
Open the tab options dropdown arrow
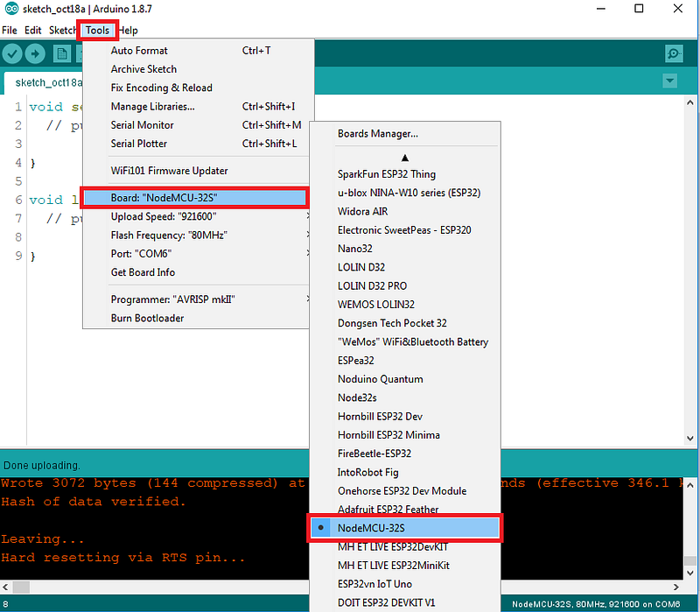669,81
